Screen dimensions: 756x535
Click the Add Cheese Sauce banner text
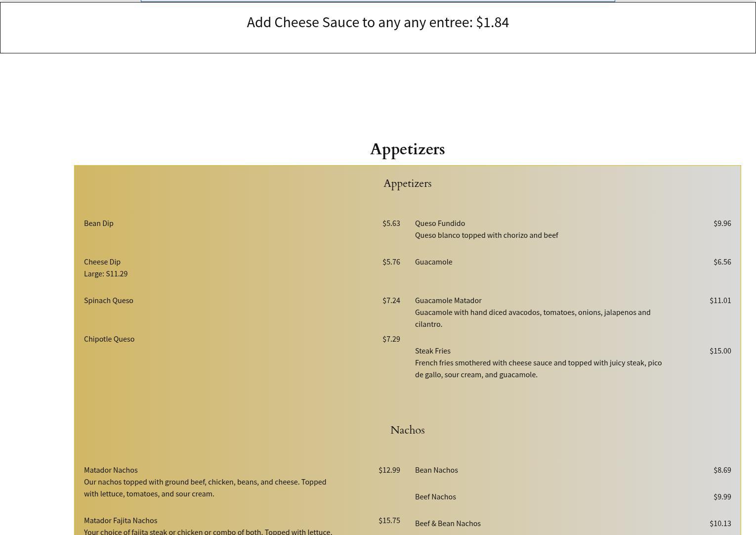378,23
